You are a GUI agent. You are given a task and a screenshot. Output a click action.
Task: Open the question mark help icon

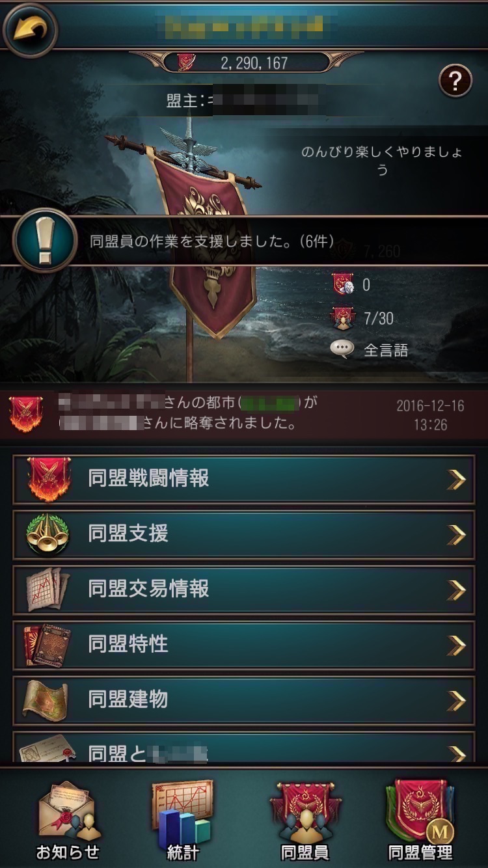tap(455, 81)
